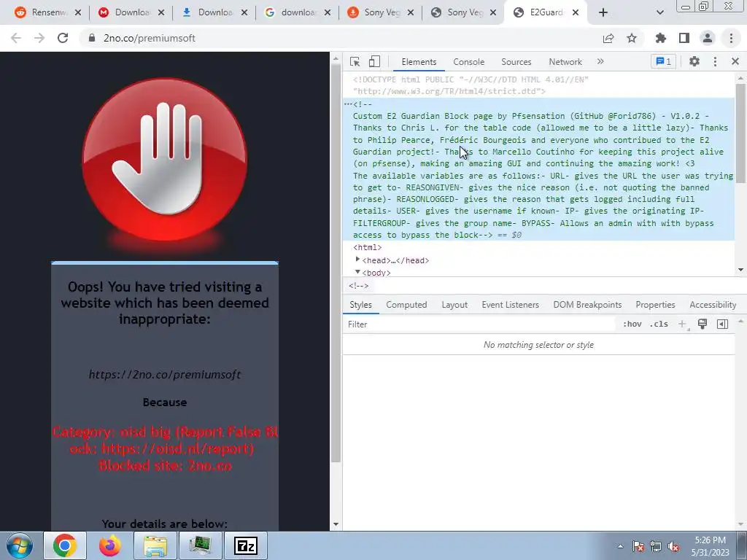This screenshot has width=747, height=560.
Task: Toggle the browser side panel icon
Action: click(684, 38)
